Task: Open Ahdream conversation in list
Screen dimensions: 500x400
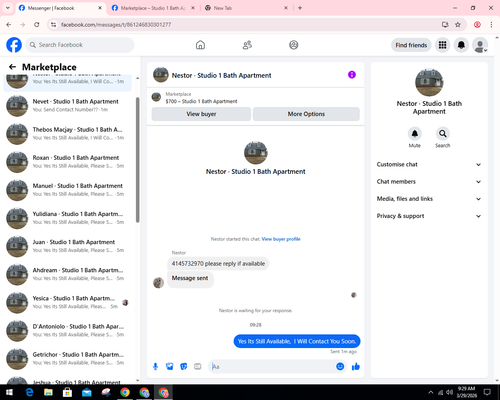Action: tap(68, 274)
